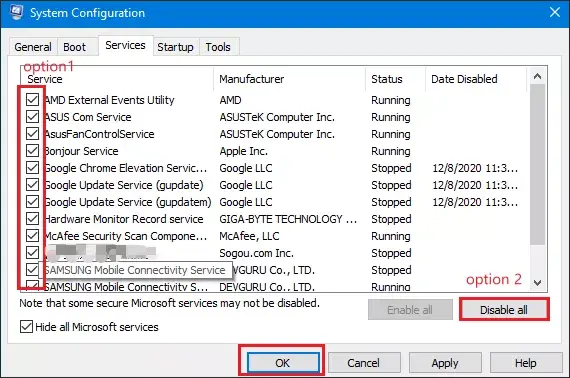The height and width of the screenshot is (378, 570).
Task: Click 'GIGA-BYTE TECHNOLOGY' manufacturer cell
Action: click(288, 219)
